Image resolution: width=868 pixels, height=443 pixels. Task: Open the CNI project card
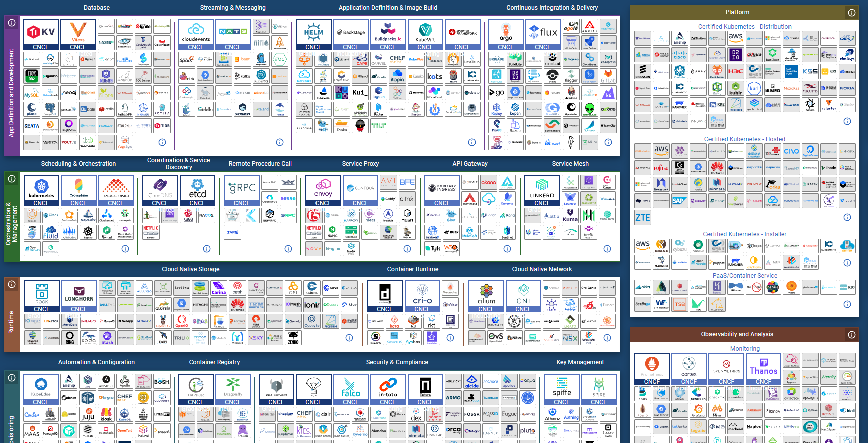pos(523,297)
